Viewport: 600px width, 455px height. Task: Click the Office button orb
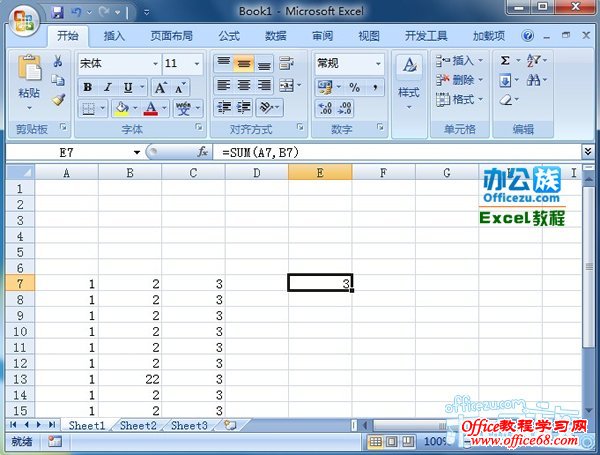(24, 19)
